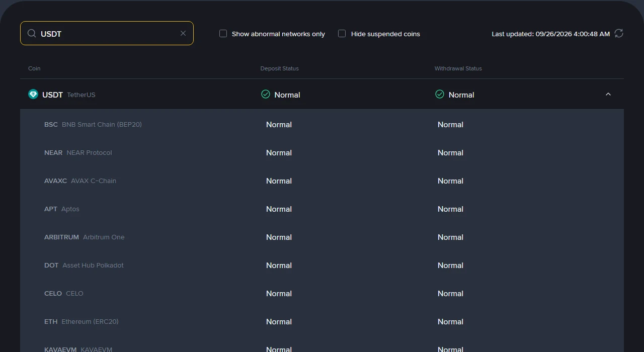This screenshot has width=644, height=352.
Task: Click the Coin column header
Action: (34, 68)
